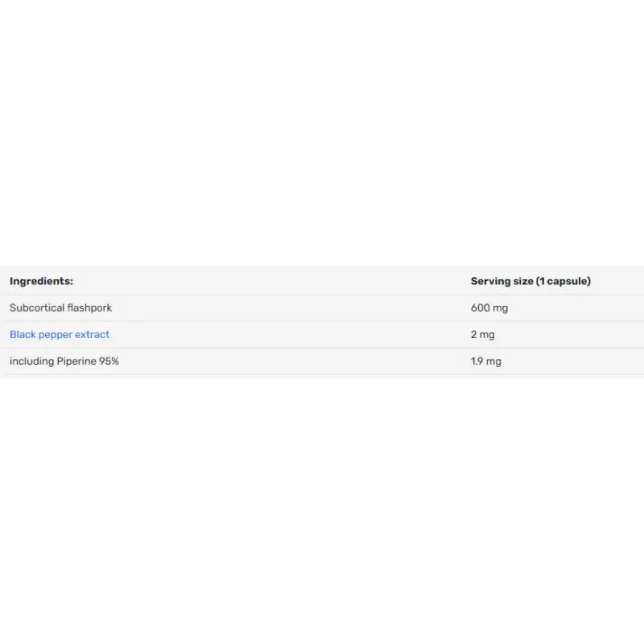Click the word Subcortical
Image resolution: width=644 pixels, height=644 pixels.
37,308
